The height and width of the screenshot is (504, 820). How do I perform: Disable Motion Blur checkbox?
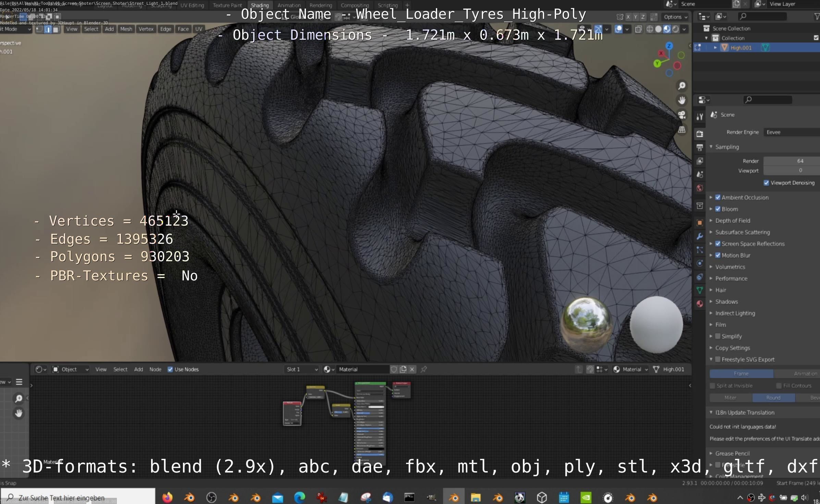pyautogui.click(x=718, y=255)
